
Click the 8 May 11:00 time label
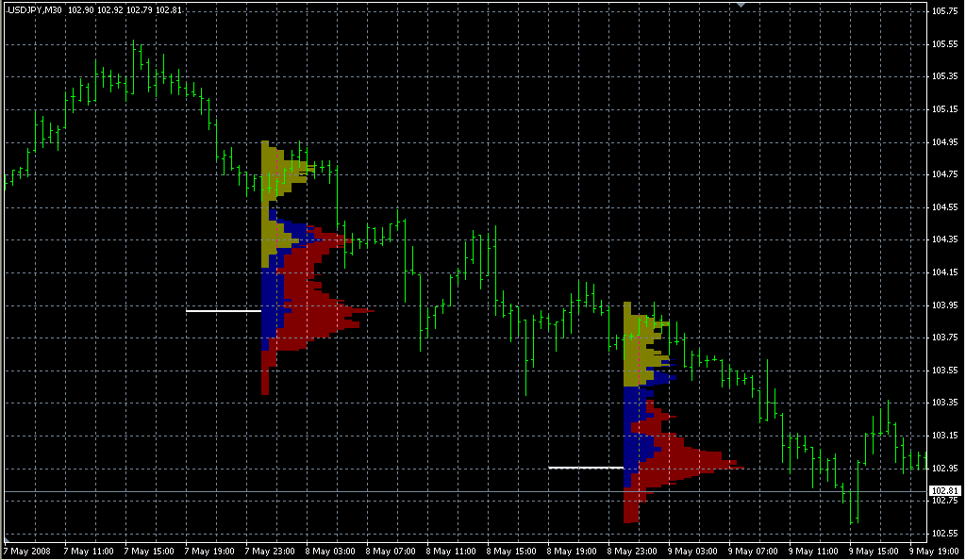[451, 551]
